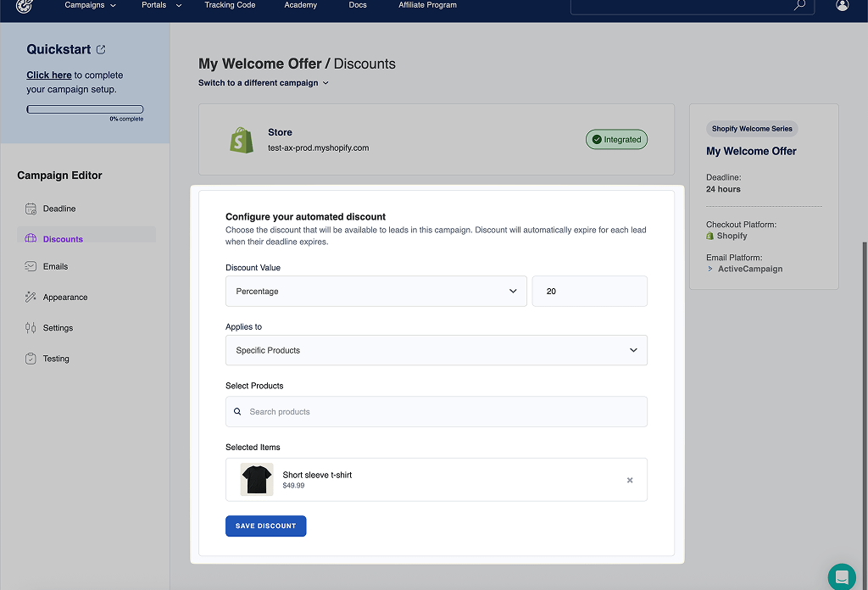
Task: Remove Short sleeve t-shirt with X icon
Action: pyautogui.click(x=630, y=480)
